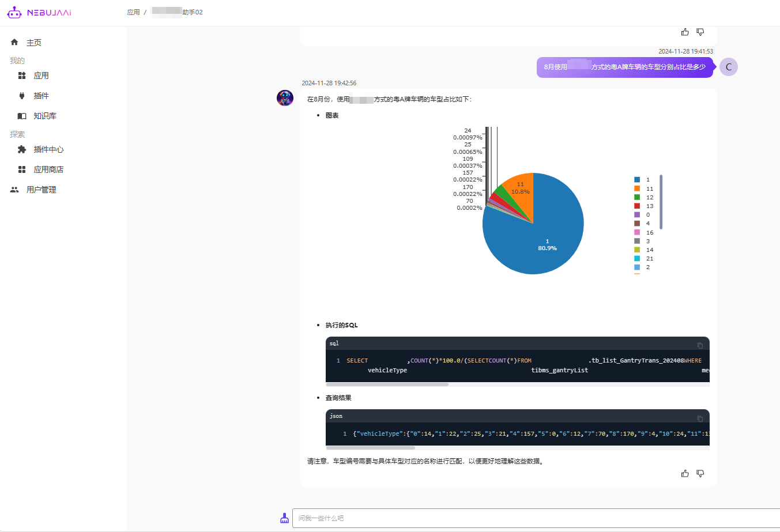Open the 用户管理 people icon
The height and width of the screenshot is (532, 780).
click(x=14, y=190)
